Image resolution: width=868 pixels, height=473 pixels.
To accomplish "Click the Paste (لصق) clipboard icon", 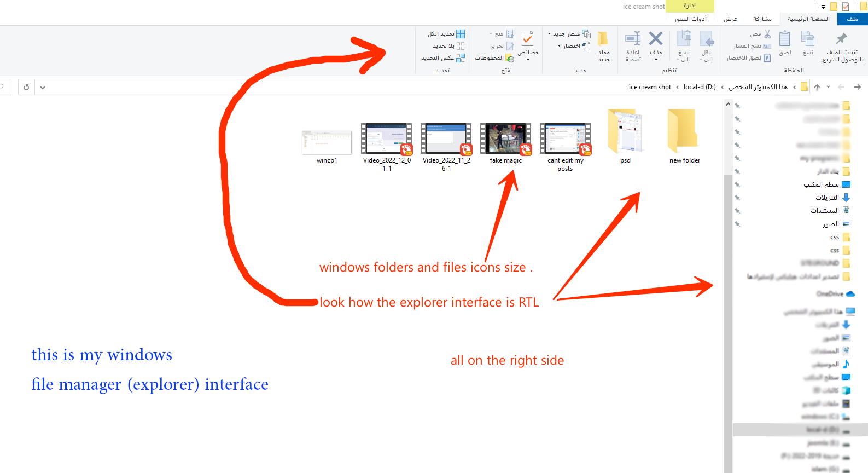I will pyautogui.click(x=785, y=39).
